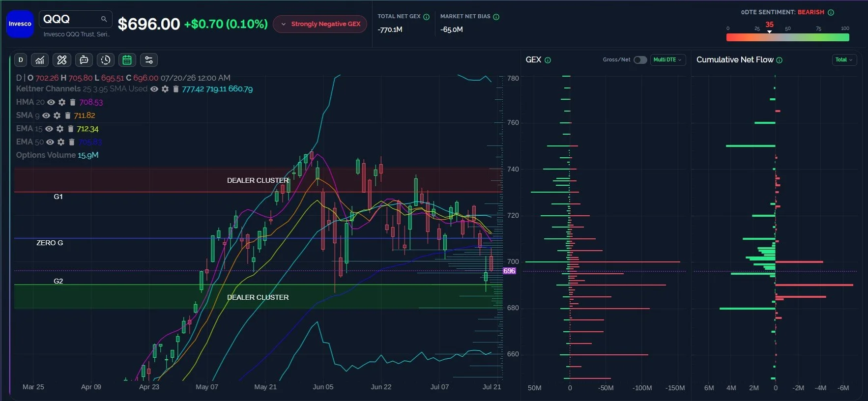Delete the EMA 15 indicator
The image size is (868, 401).
click(71, 129)
